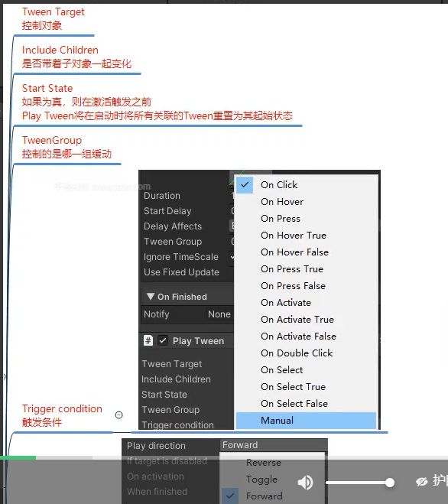
Task: Mute video with speaker icon
Action: tap(305, 483)
